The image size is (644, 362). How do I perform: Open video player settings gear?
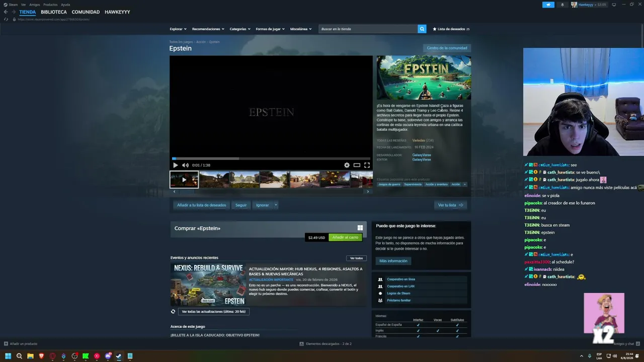(x=347, y=165)
